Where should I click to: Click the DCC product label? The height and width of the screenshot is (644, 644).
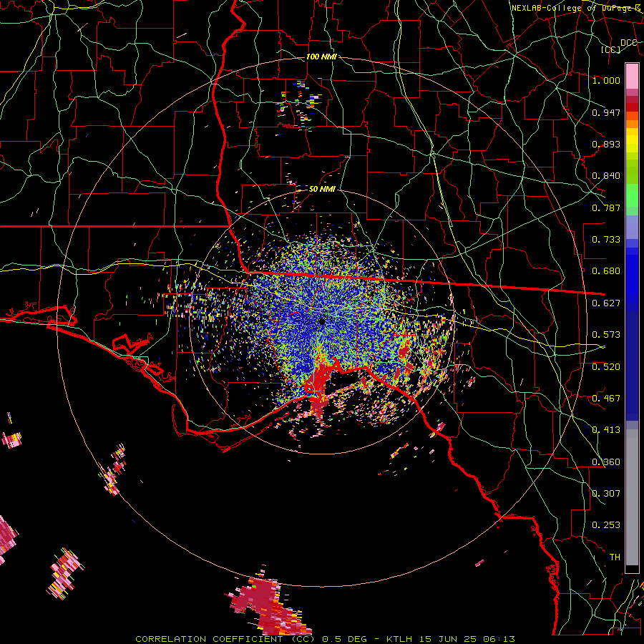[628, 42]
